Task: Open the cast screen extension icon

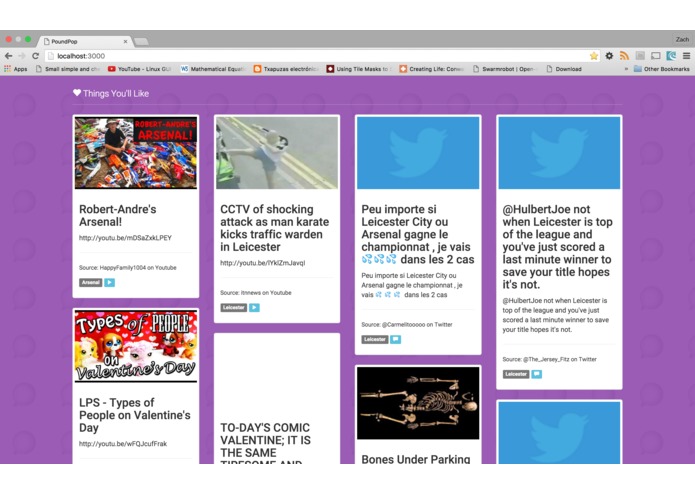Action: pos(656,56)
